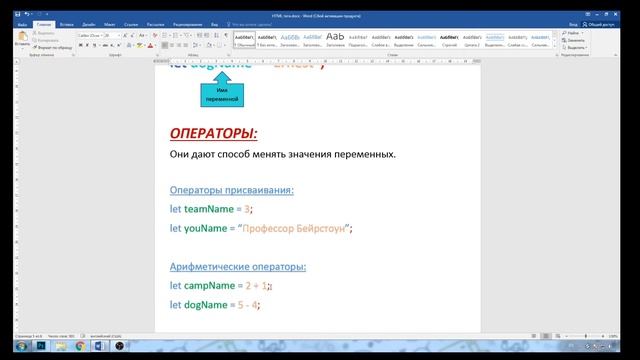Viewport: 640px width, 360px height.
Task: Toggle Subscript formatting
Action: 112,45
